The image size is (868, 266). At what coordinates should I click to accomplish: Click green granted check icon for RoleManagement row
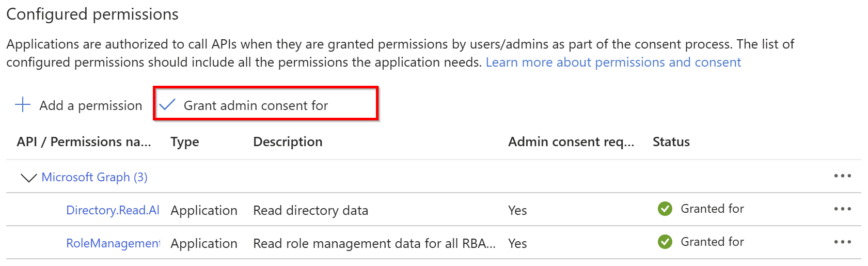tap(665, 242)
